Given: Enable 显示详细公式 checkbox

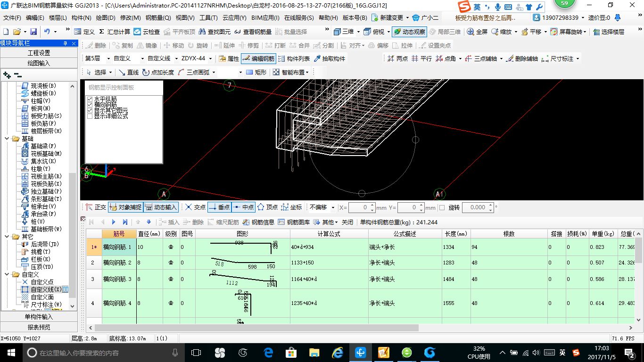Looking at the screenshot, I should pyautogui.click(x=90, y=116).
